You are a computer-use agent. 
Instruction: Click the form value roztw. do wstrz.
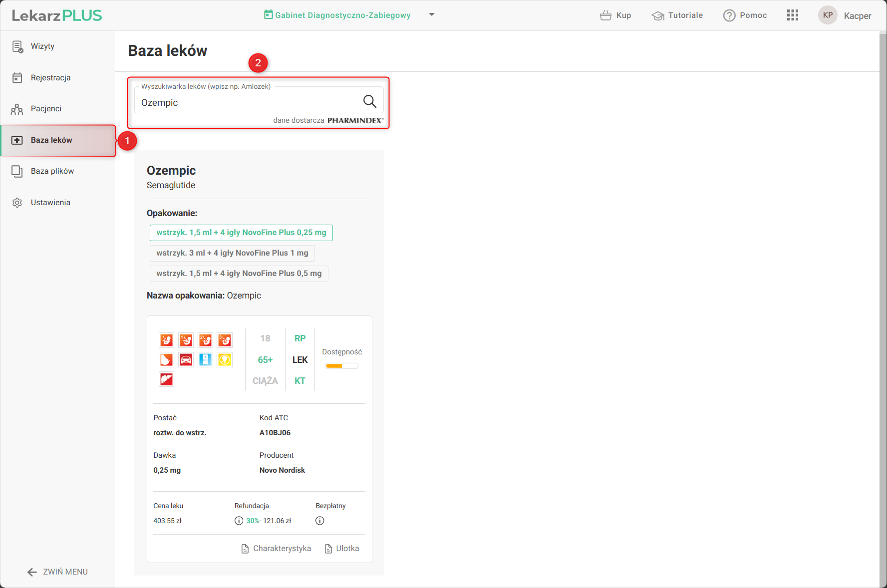click(180, 433)
